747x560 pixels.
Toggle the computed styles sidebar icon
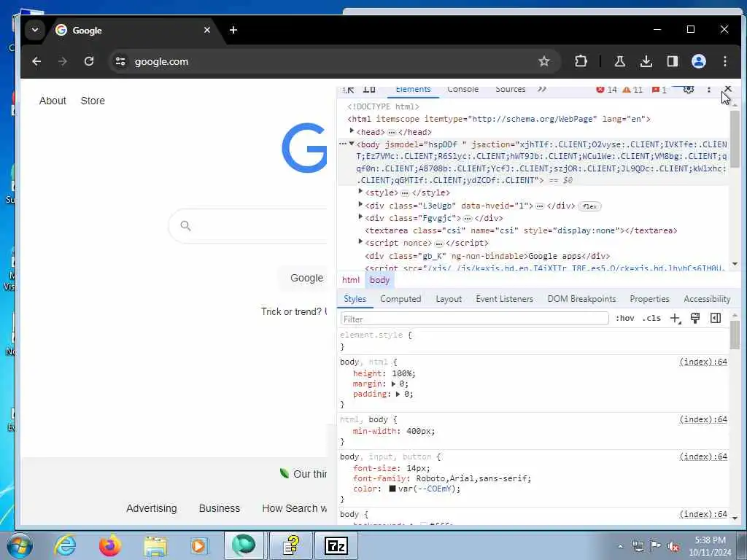[x=716, y=318]
